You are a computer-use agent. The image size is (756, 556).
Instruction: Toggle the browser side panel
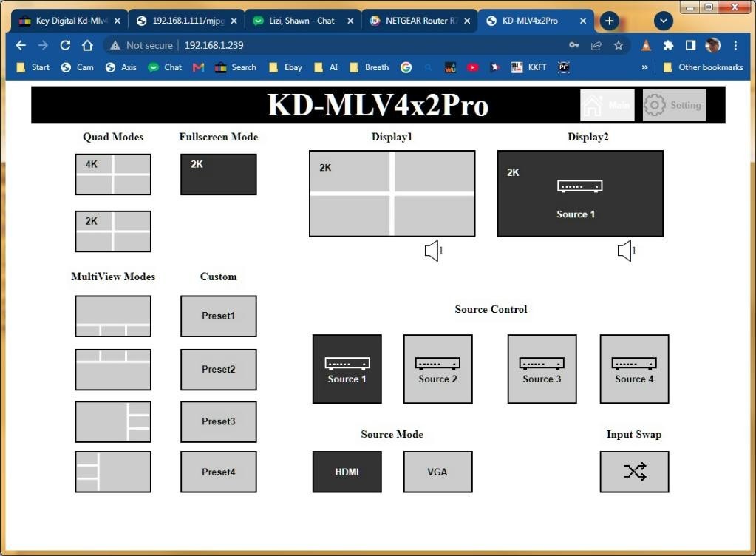(690, 45)
